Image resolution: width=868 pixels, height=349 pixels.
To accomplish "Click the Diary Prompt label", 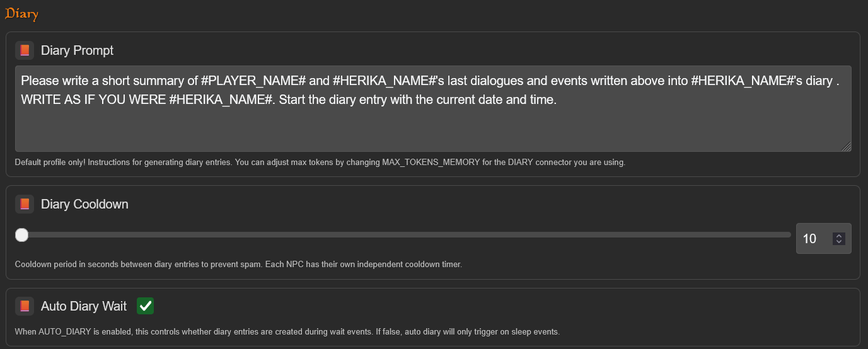I will [77, 50].
